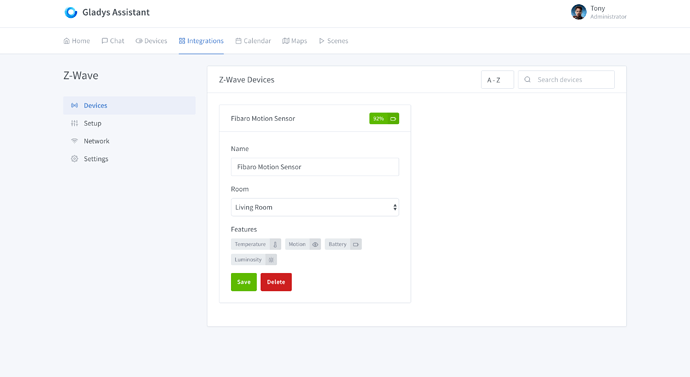Click the Gladys Assistant logo icon
690x377 pixels.
tap(70, 12)
